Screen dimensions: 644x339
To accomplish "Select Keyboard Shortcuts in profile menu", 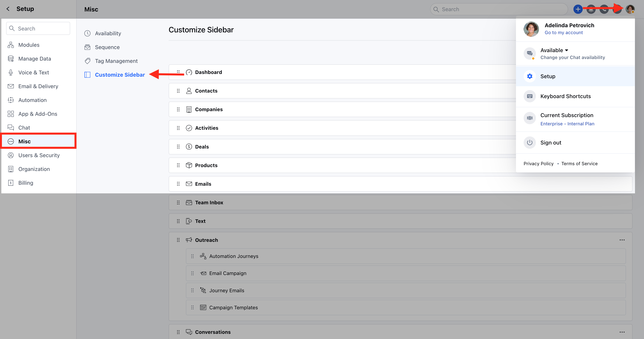I will (x=565, y=96).
